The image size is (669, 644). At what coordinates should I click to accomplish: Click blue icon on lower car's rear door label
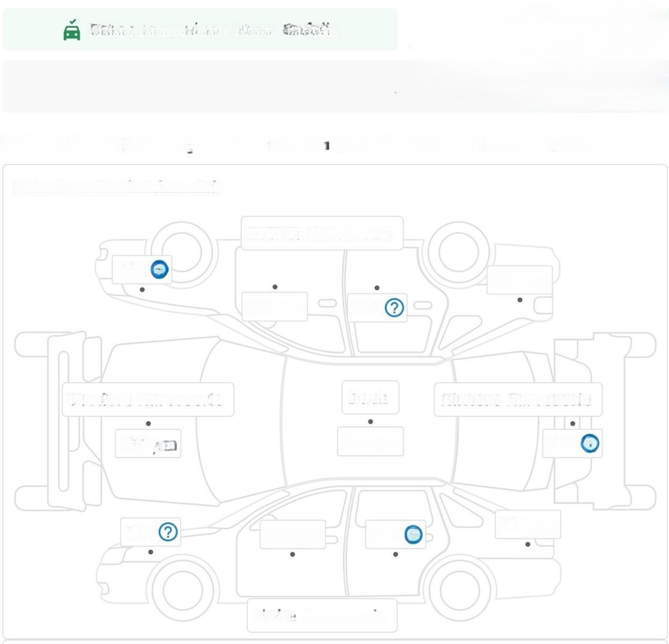click(x=413, y=535)
